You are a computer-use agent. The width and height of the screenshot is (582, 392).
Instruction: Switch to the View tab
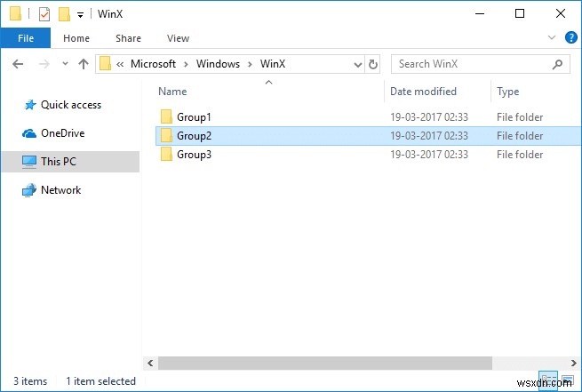click(x=178, y=38)
